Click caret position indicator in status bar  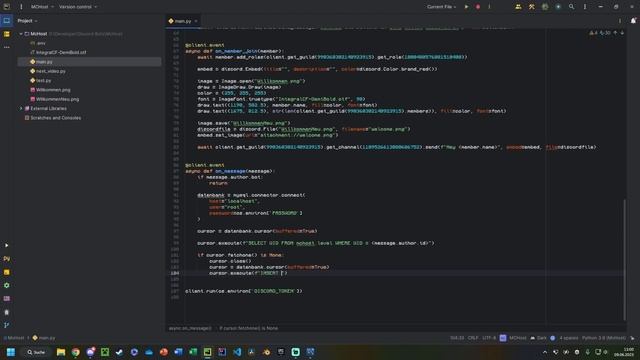[457, 338]
